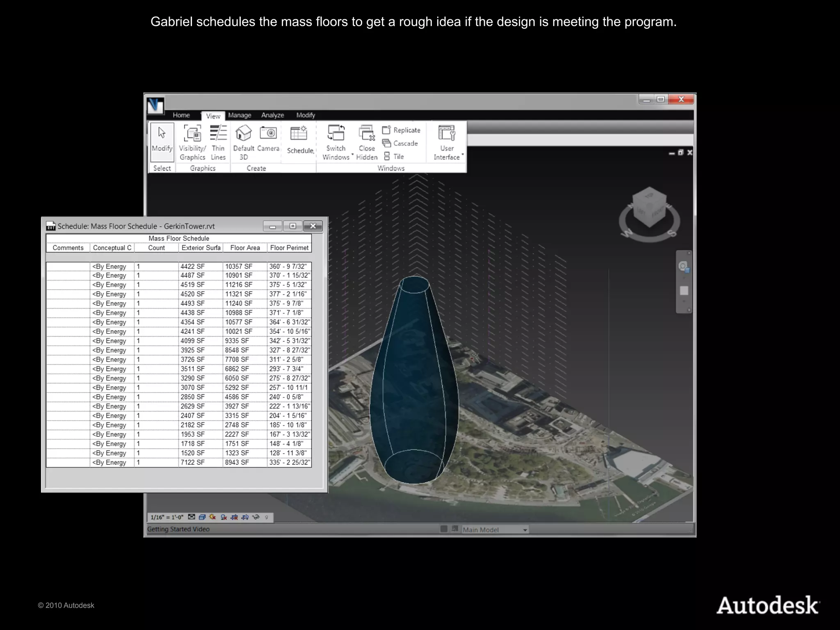This screenshot has width=840, height=630.
Task: Select the cell showing 4422 SF
Action: click(x=201, y=266)
